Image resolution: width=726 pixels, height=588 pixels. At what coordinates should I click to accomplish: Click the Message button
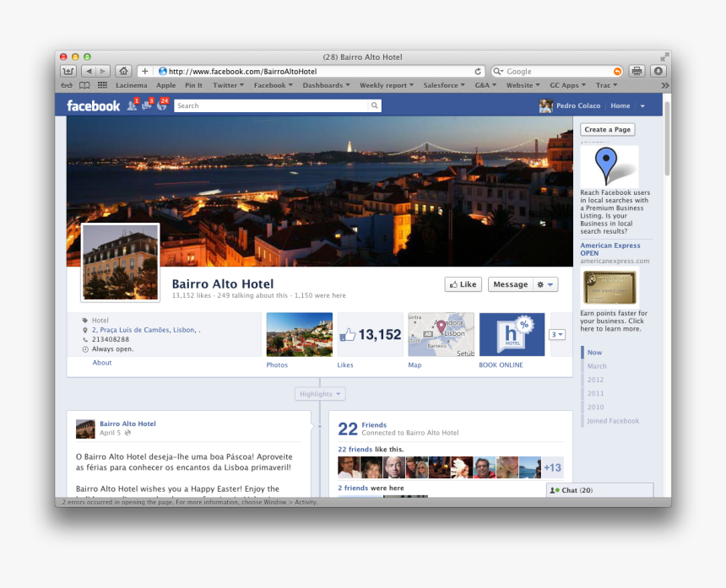(x=510, y=284)
